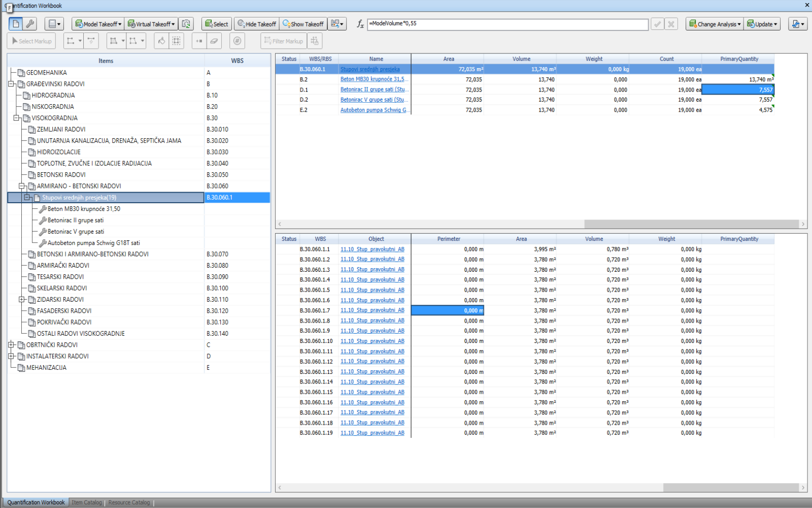This screenshot has height=508, width=812.
Task: Click the eraser markup tool
Action: [214, 41]
